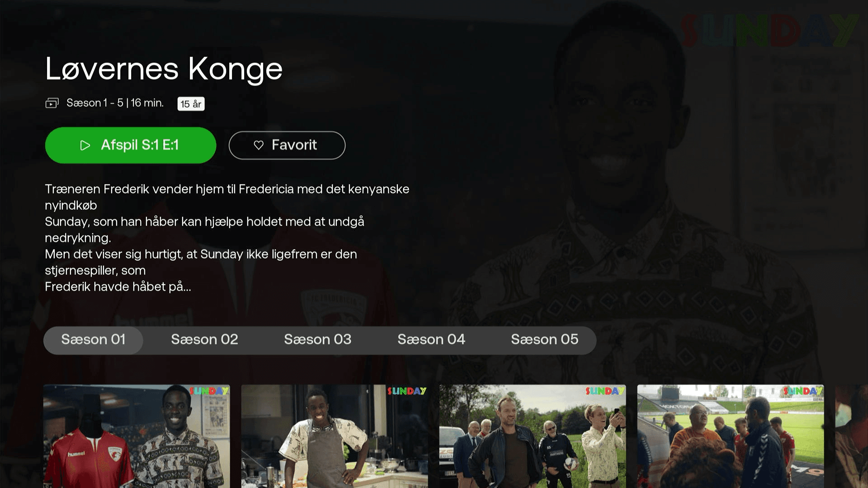
Task: Click the play triangle icon in Afspil button
Action: coord(85,145)
